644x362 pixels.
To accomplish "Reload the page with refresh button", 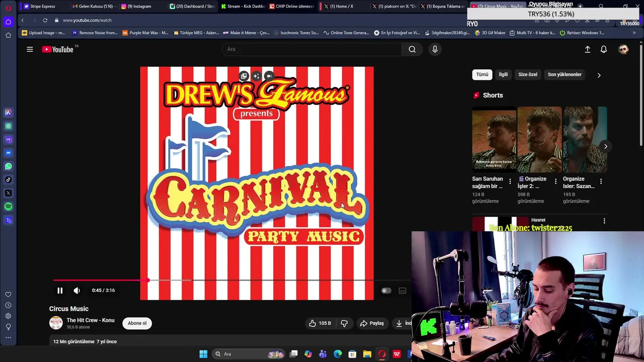I will (45, 20).
